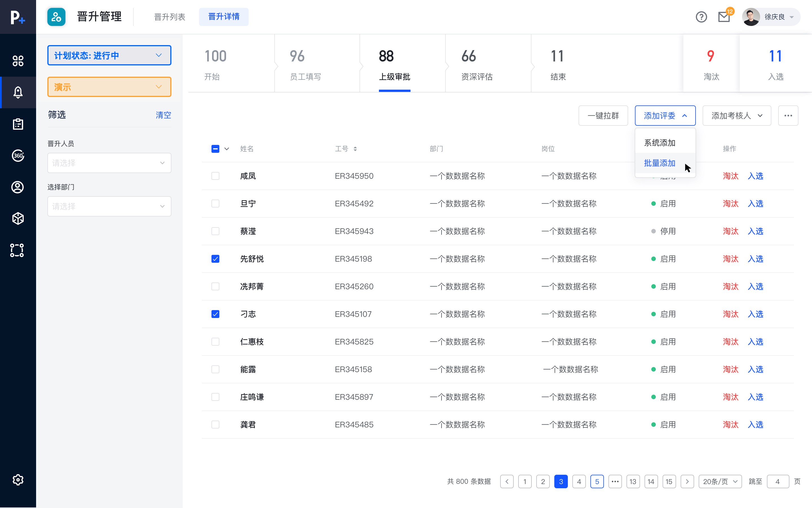Click the 一键拉群 button
This screenshot has width=812, height=508.
point(603,116)
